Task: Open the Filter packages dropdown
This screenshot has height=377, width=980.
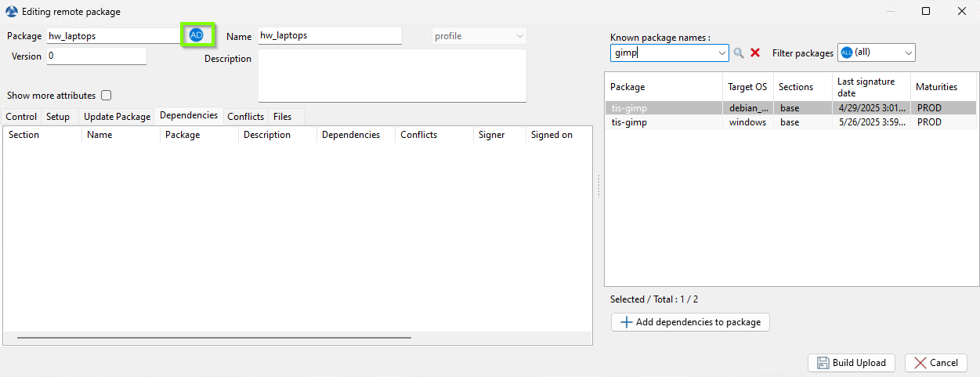Action: click(x=907, y=53)
